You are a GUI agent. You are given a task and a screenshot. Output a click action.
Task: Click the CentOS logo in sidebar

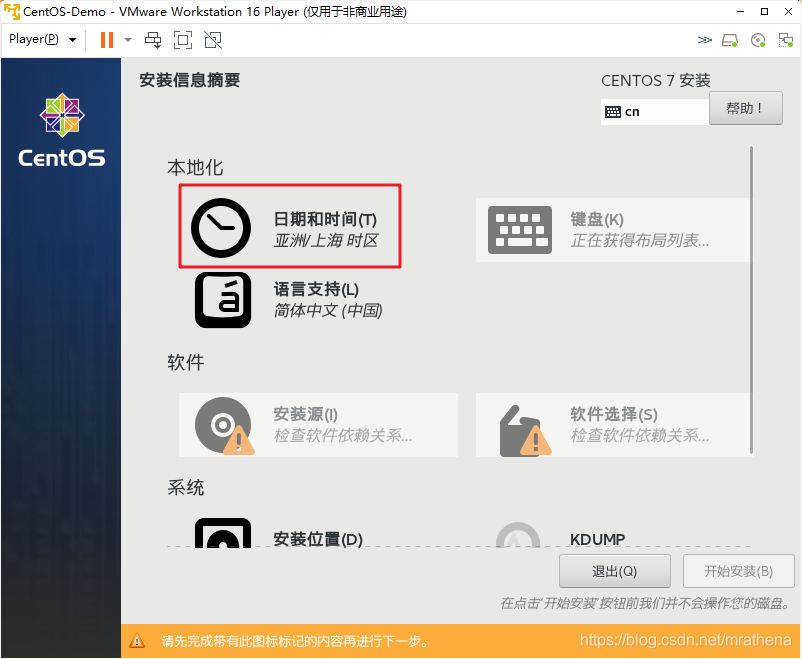[62, 130]
